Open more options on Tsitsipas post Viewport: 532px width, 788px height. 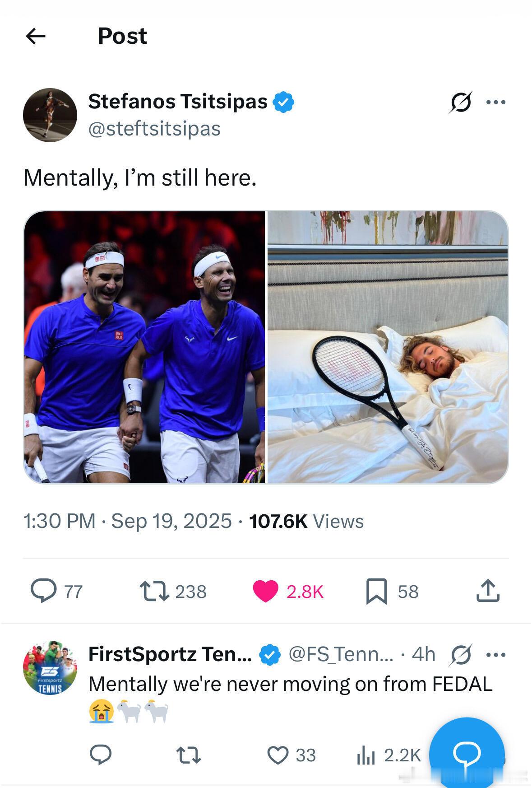click(496, 102)
